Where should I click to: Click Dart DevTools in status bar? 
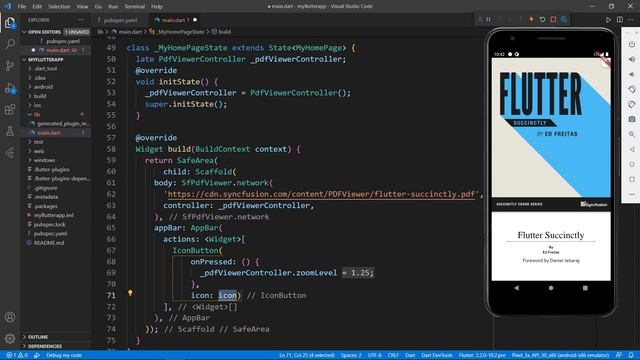(x=436, y=355)
